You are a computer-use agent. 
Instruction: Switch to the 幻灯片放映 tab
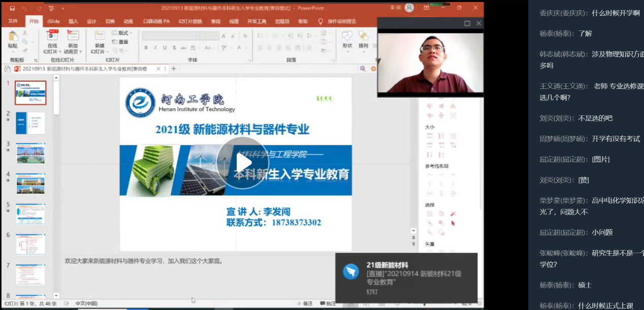pos(190,21)
